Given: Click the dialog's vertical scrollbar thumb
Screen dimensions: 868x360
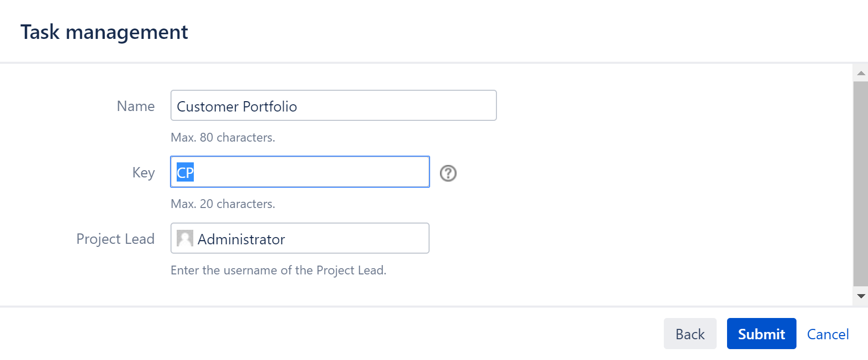Looking at the screenshot, I should 860,182.
